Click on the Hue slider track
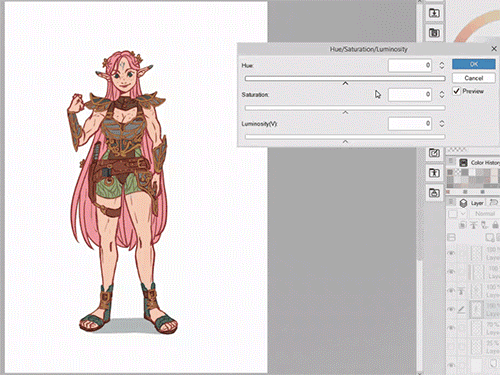 pos(345,78)
